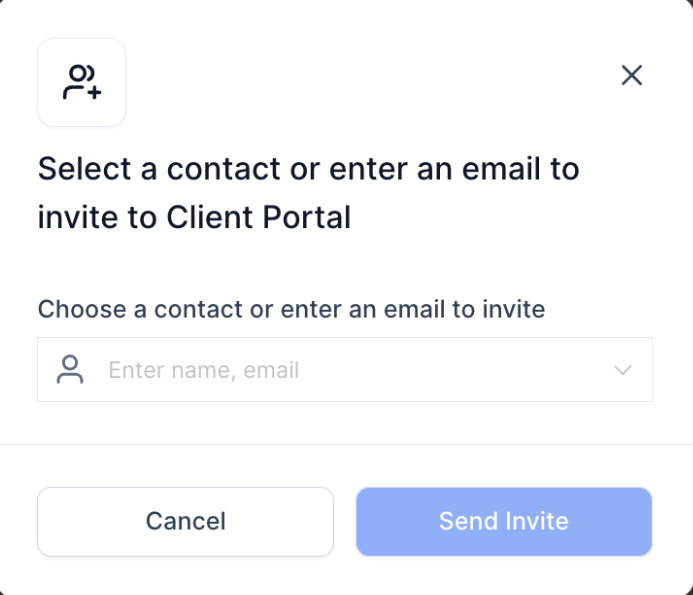Open the contact list using the down arrow
The image size is (693, 595).
click(622, 370)
